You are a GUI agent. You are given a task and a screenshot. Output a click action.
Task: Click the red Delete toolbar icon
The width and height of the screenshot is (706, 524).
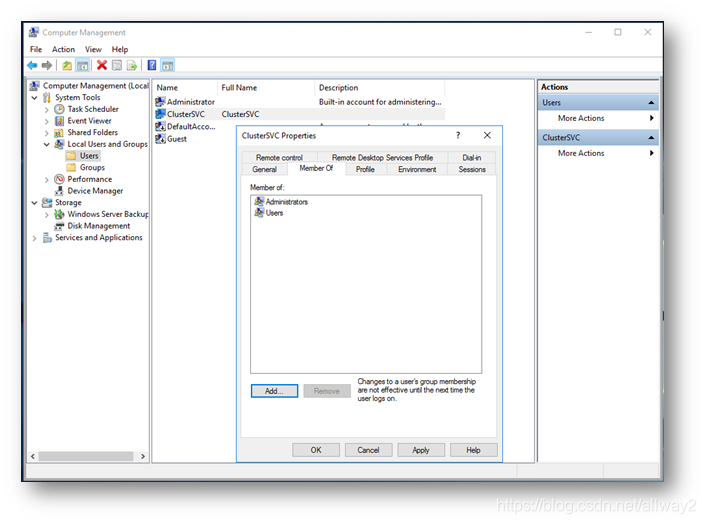point(102,66)
